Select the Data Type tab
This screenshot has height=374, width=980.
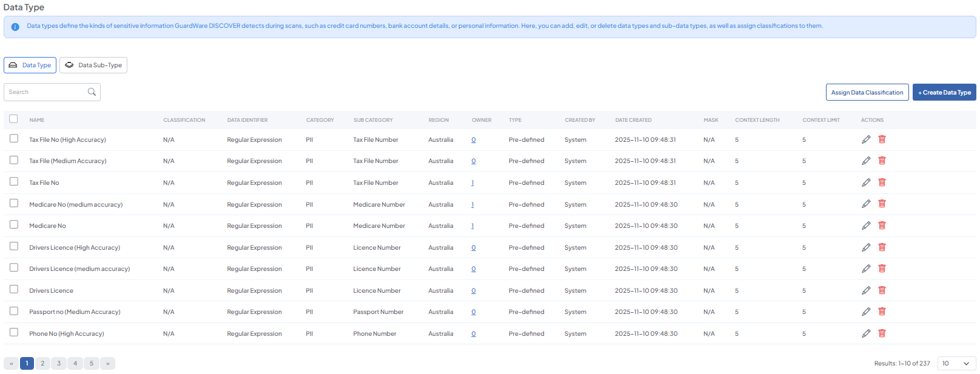[30, 65]
